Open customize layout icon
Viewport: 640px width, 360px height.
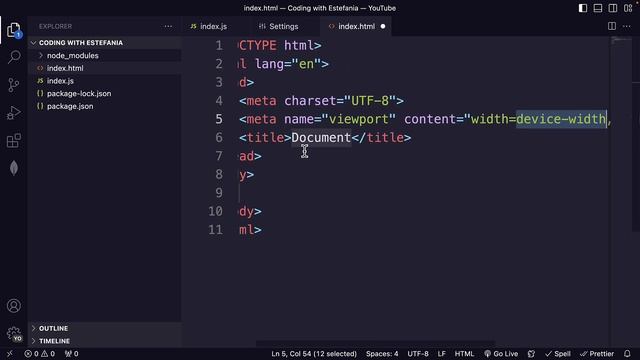tap(628, 8)
